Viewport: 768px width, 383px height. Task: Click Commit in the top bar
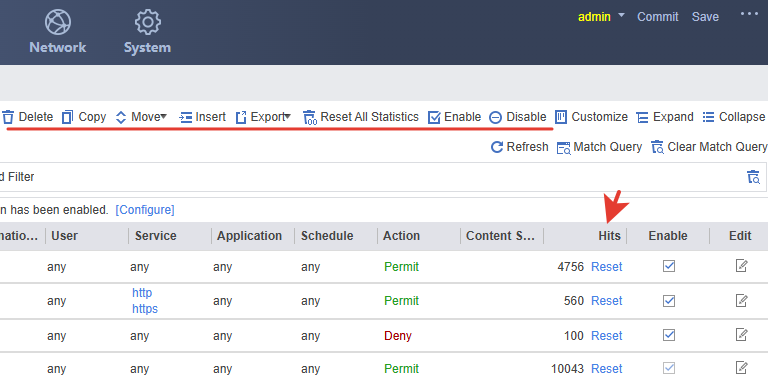pyautogui.click(x=657, y=17)
